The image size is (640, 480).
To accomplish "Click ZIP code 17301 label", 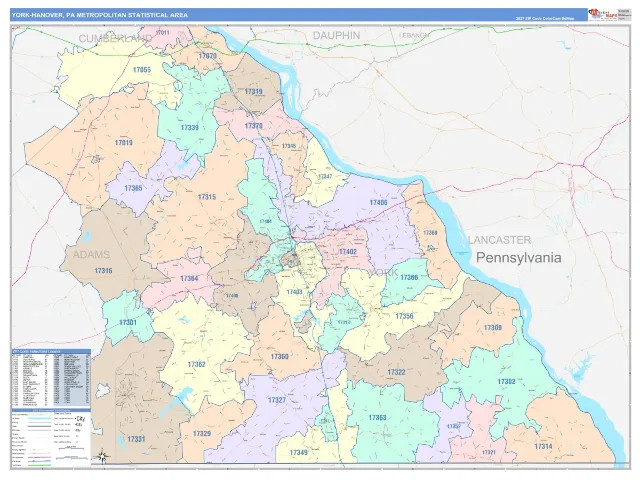I will [128, 322].
